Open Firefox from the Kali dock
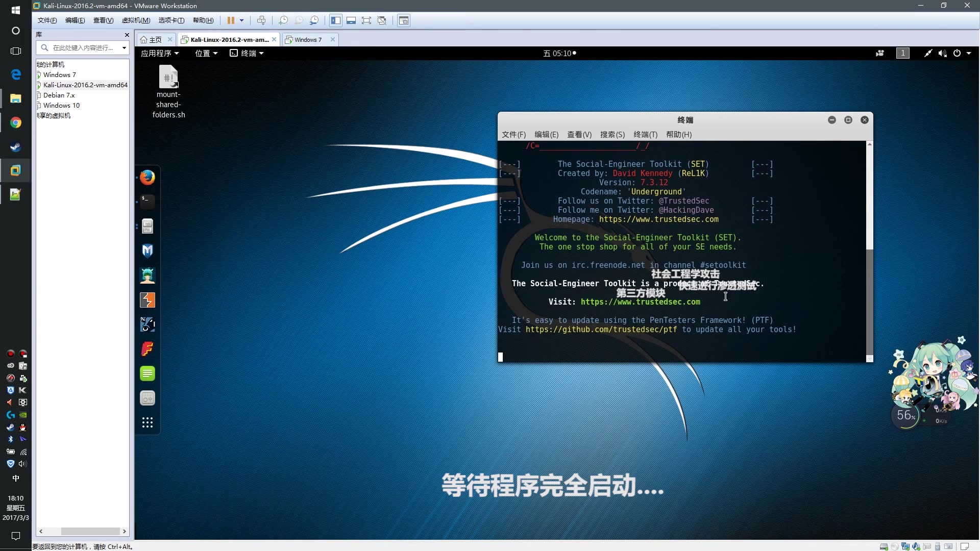Image resolution: width=980 pixels, height=551 pixels. 148,177
